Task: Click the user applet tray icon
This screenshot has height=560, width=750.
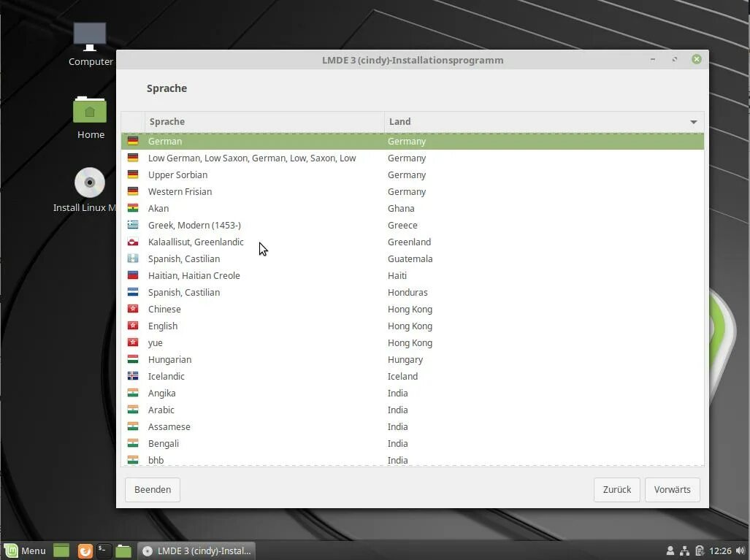Action: point(670,551)
